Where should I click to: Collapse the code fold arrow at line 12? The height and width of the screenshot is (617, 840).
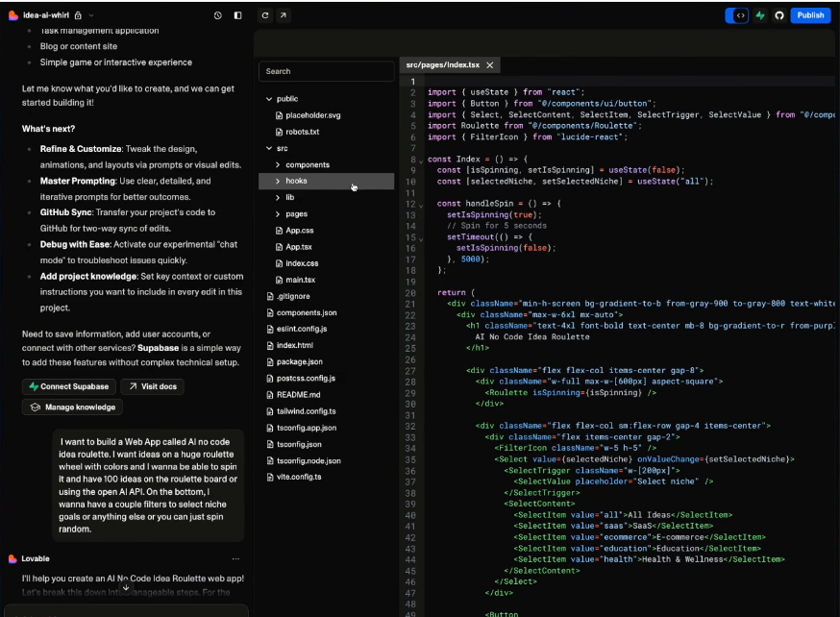(x=421, y=205)
